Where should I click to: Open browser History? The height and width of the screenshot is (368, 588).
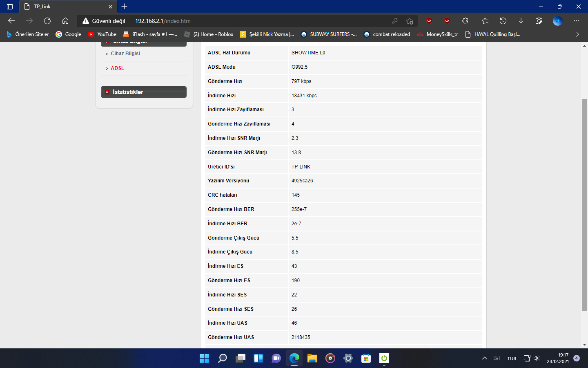point(503,21)
